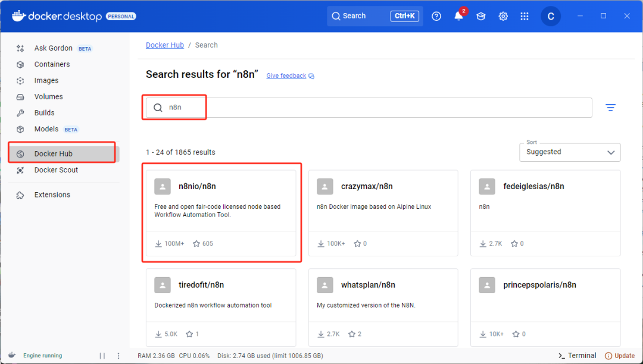Open the crazymax/n8n image card
This screenshot has height=364, width=643.
[x=383, y=213]
